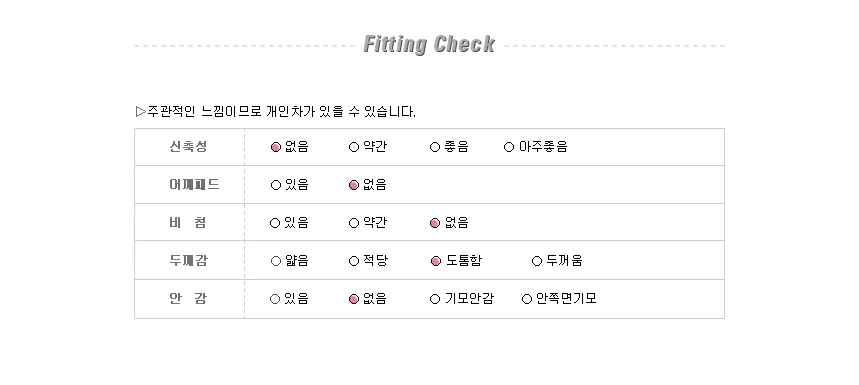Pick 아주좋음 option for 신축성
This screenshot has height=385, width=859.
coord(509,147)
